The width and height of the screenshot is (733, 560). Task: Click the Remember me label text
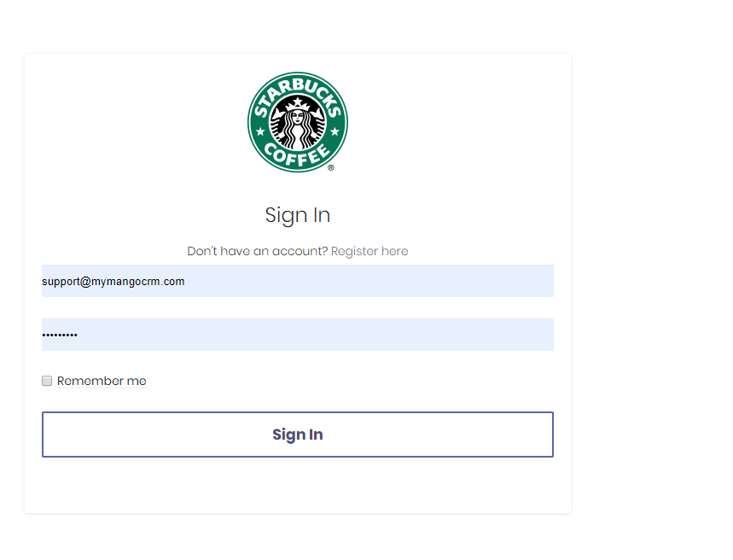pos(102,381)
